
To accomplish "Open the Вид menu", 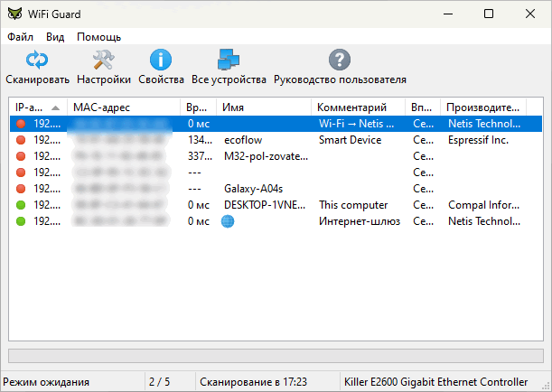I will click(x=55, y=37).
